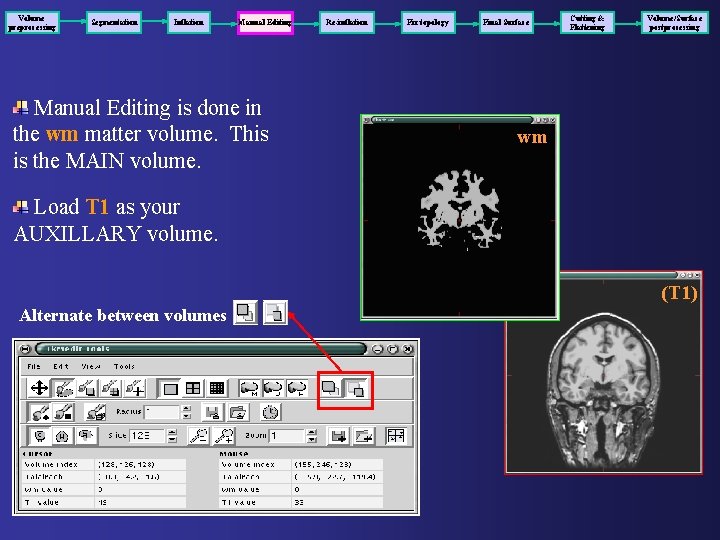720x540 pixels.
Task: Click the Segmentation step box
Action: 114,22
